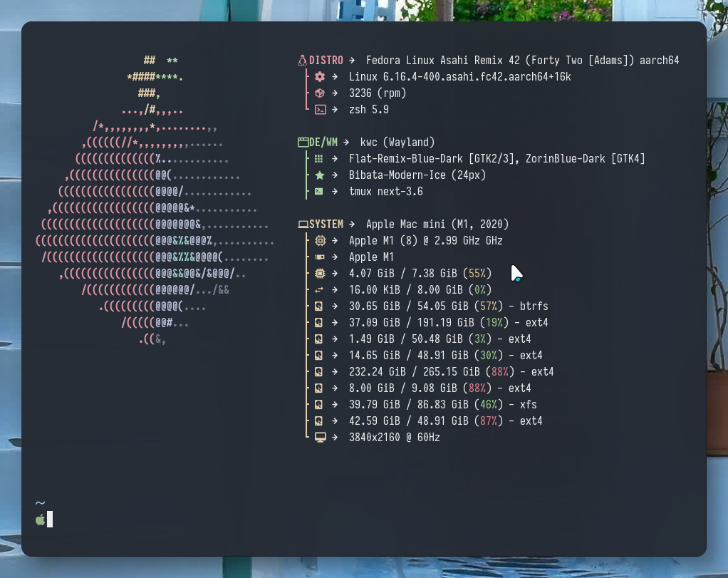Click the disk icon on the xfs row
The image size is (728, 578).
318,405
